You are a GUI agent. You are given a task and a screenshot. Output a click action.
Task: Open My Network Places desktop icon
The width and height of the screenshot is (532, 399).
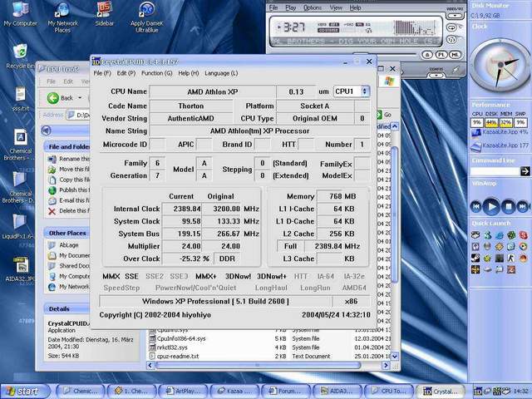(x=63, y=16)
